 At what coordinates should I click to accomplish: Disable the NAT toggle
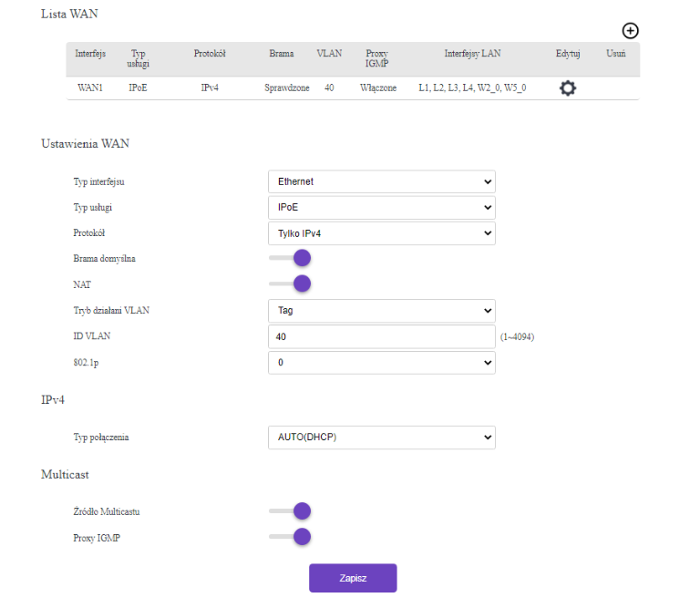[291, 284]
